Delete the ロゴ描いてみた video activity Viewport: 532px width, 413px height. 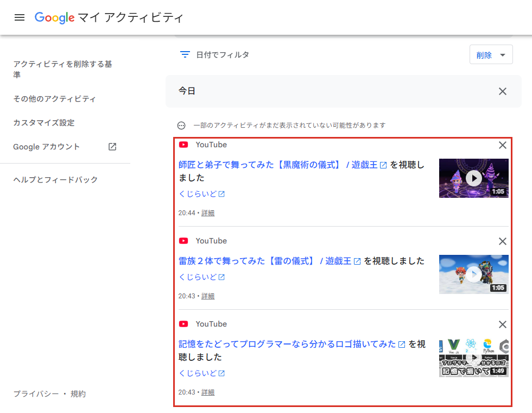[503, 325]
